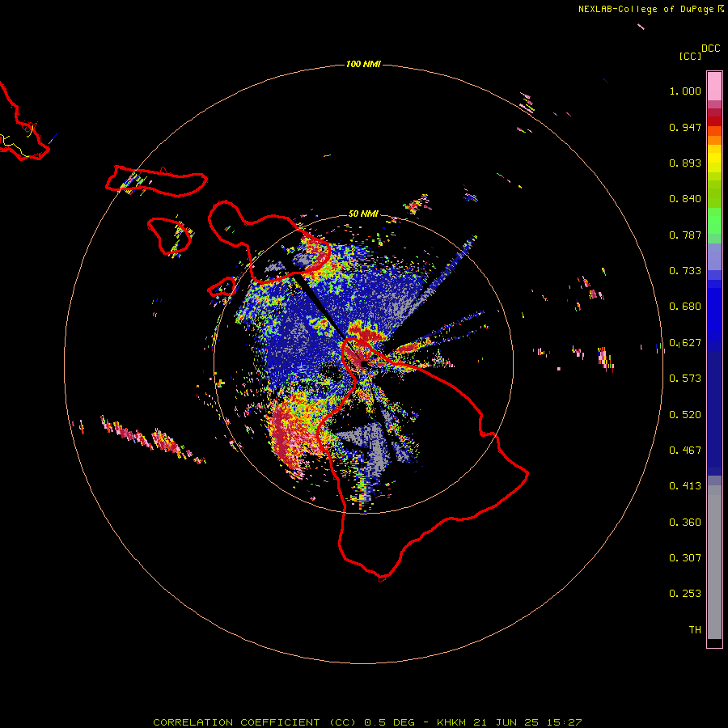Click the gray low-value segment of color bar
Image resolution: width=728 pixels, height=728 pixels.
pos(714,562)
